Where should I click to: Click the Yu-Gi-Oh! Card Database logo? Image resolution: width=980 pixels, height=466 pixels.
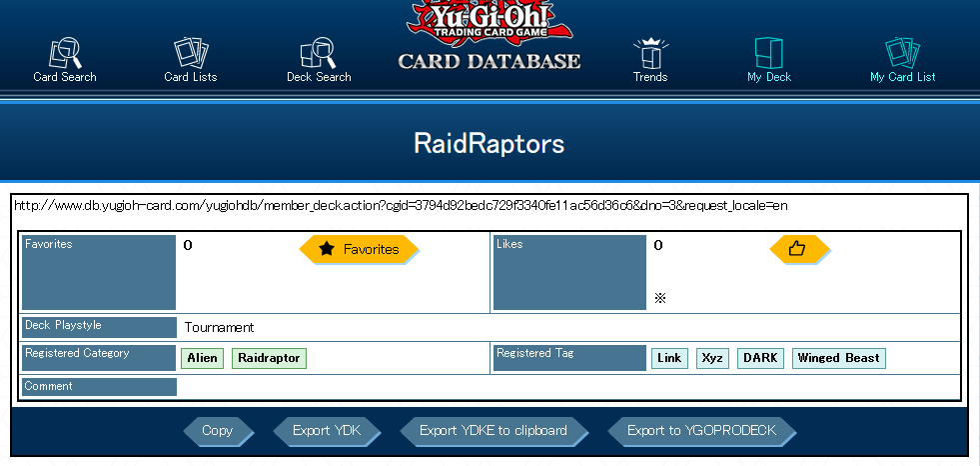coord(490,34)
